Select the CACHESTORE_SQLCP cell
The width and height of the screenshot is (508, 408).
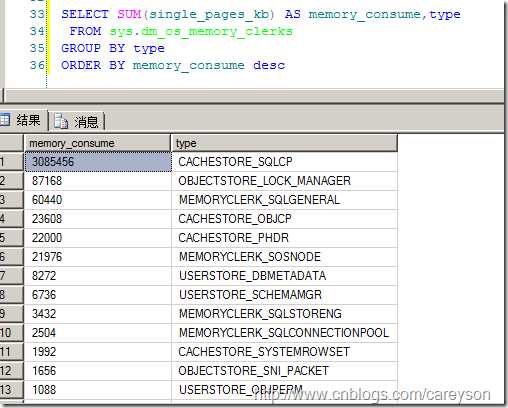284,162
